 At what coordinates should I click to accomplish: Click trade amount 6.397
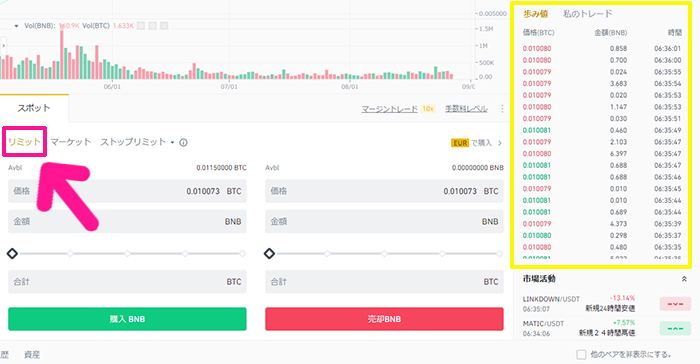click(618, 154)
